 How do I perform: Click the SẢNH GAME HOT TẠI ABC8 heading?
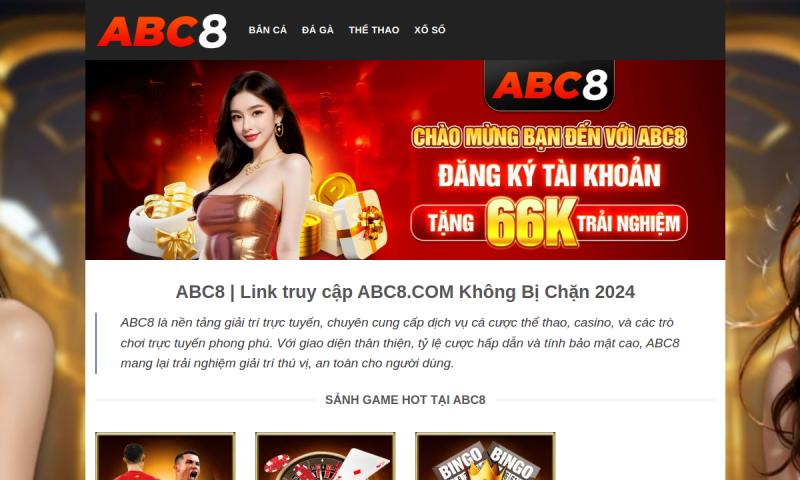[405, 400]
